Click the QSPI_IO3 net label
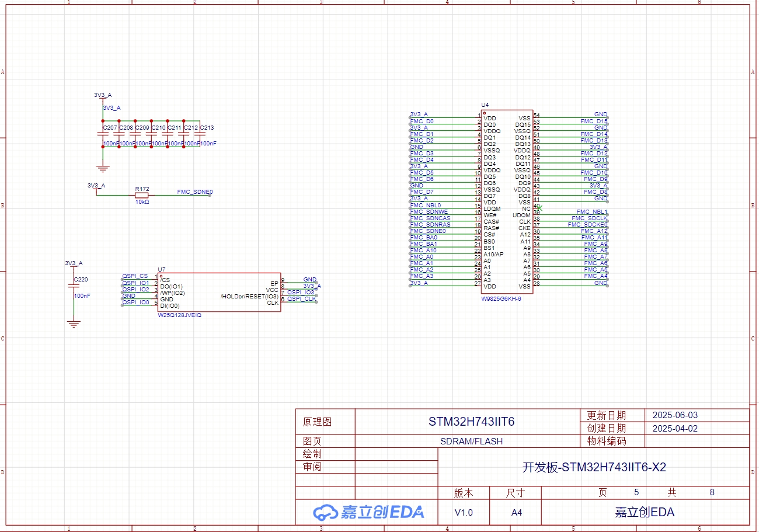The height and width of the screenshot is (532, 759). click(301, 293)
